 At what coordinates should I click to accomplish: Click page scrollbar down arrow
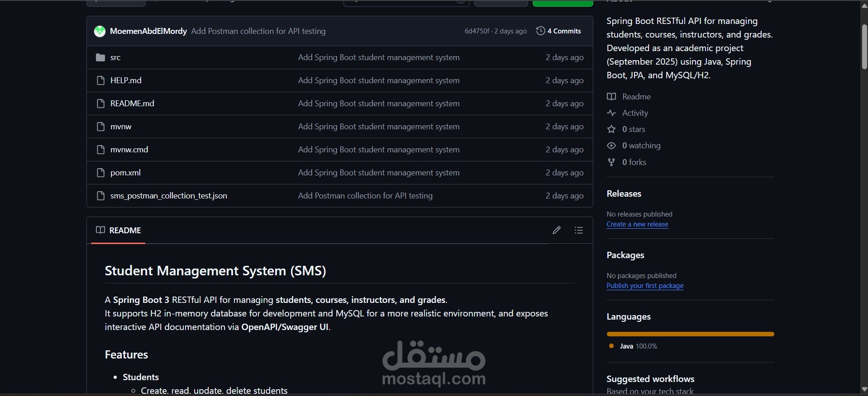pos(864,390)
